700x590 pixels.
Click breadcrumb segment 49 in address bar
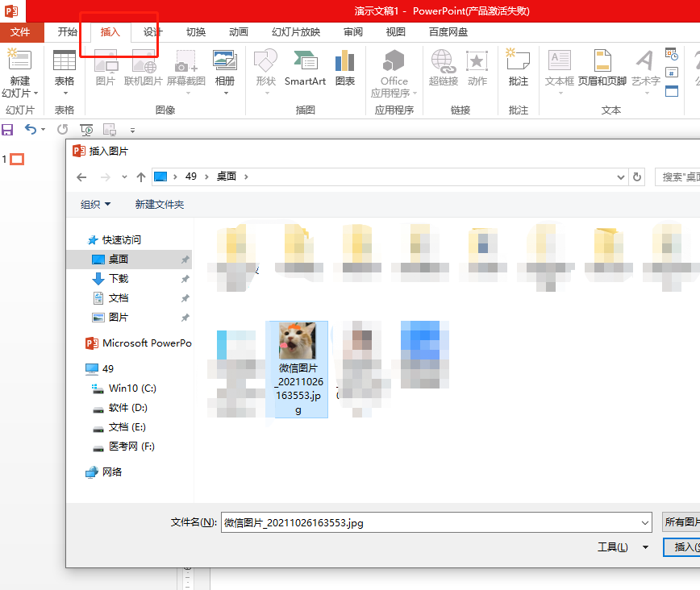[191, 177]
